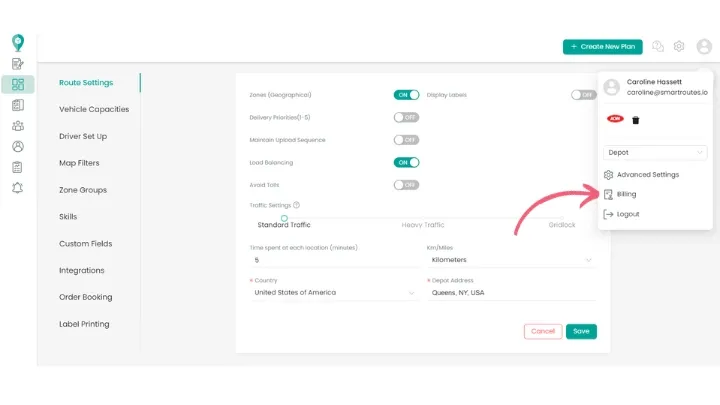Screen dimensions: 720x405
Task: Open the Km/Miles Kilometers dropdown
Action: [511, 260]
